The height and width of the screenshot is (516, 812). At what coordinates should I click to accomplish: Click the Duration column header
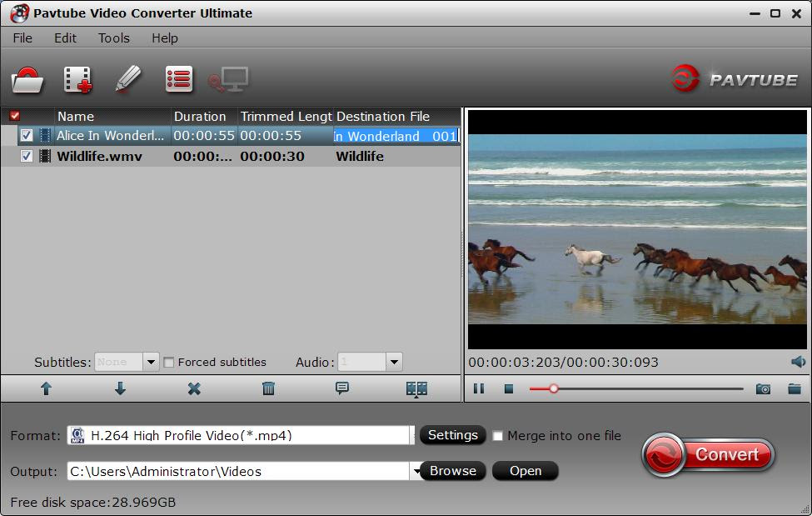click(205, 116)
